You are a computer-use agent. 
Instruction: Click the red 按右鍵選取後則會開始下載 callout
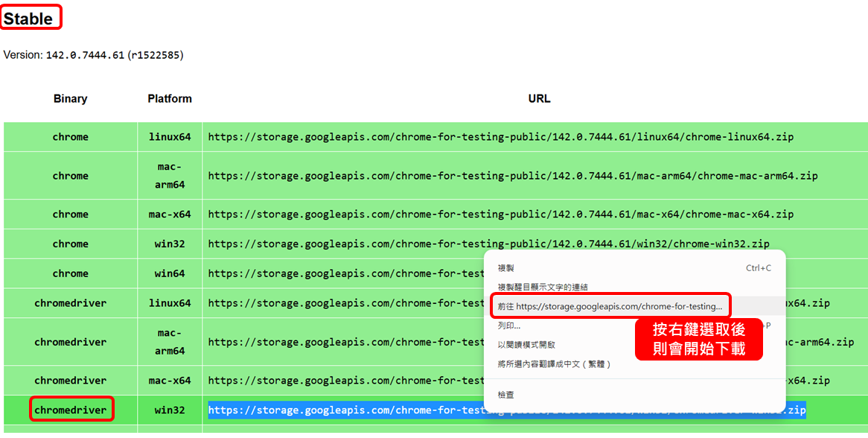pyautogui.click(x=698, y=340)
